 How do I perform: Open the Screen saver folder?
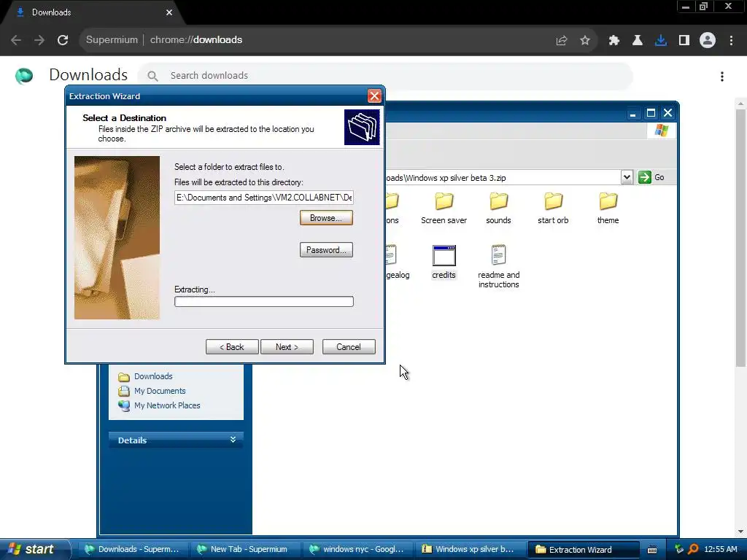[444, 208]
